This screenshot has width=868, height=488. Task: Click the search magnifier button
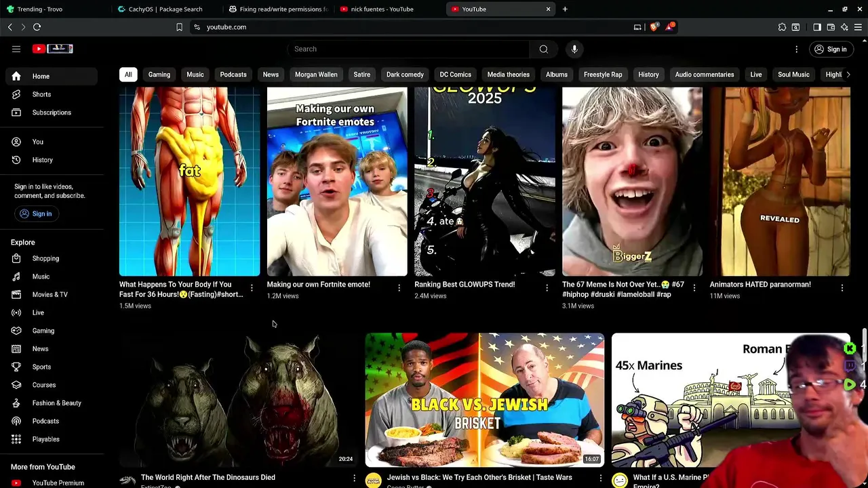(543, 49)
